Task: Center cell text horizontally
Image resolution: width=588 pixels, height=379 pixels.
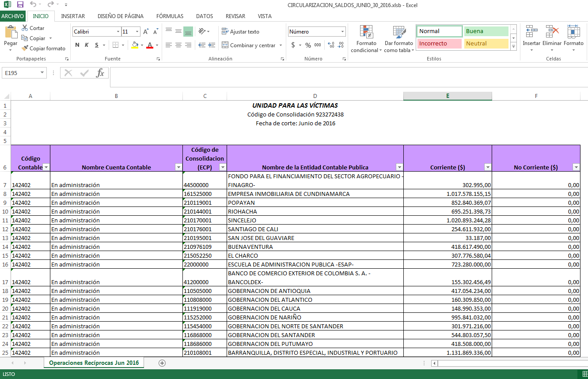Action: click(x=178, y=45)
